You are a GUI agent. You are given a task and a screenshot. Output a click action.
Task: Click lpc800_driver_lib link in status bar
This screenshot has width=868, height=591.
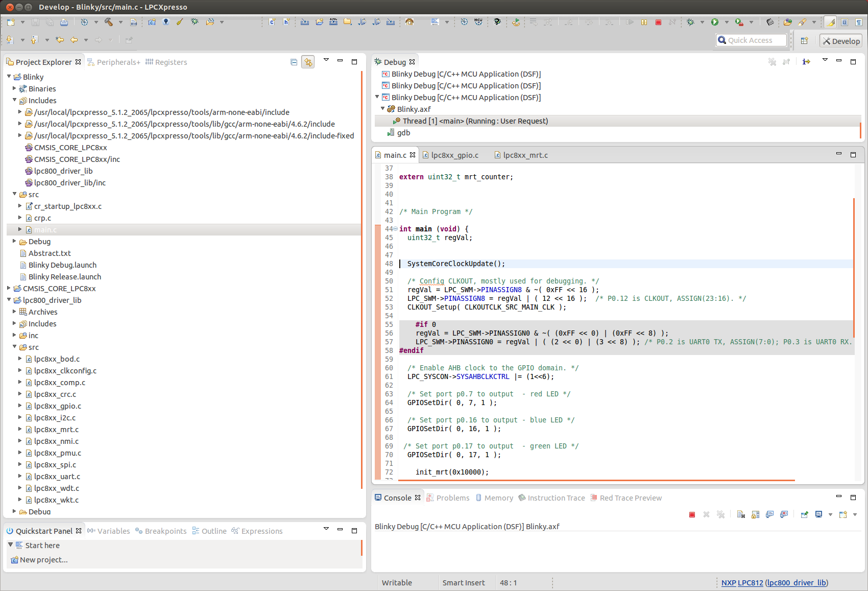pyautogui.click(x=797, y=582)
